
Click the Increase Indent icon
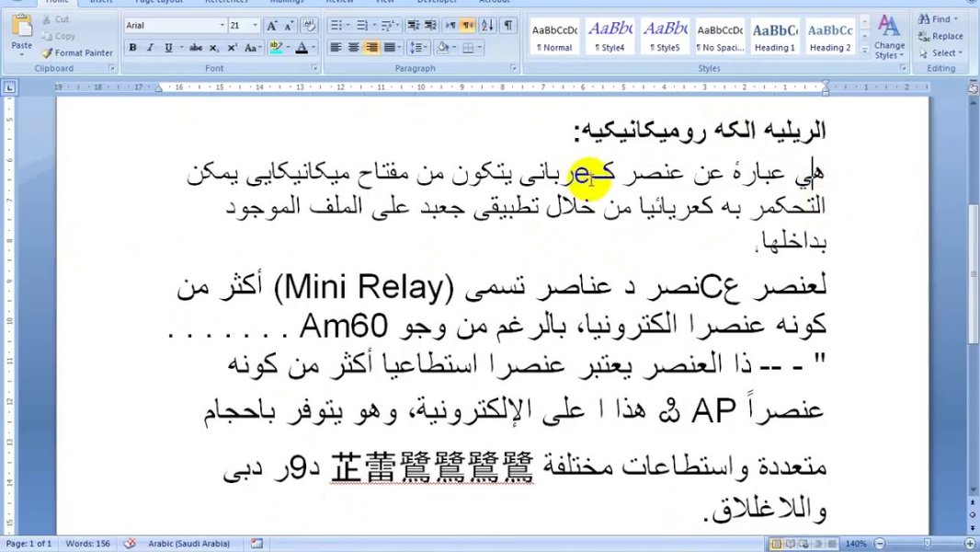click(430, 26)
